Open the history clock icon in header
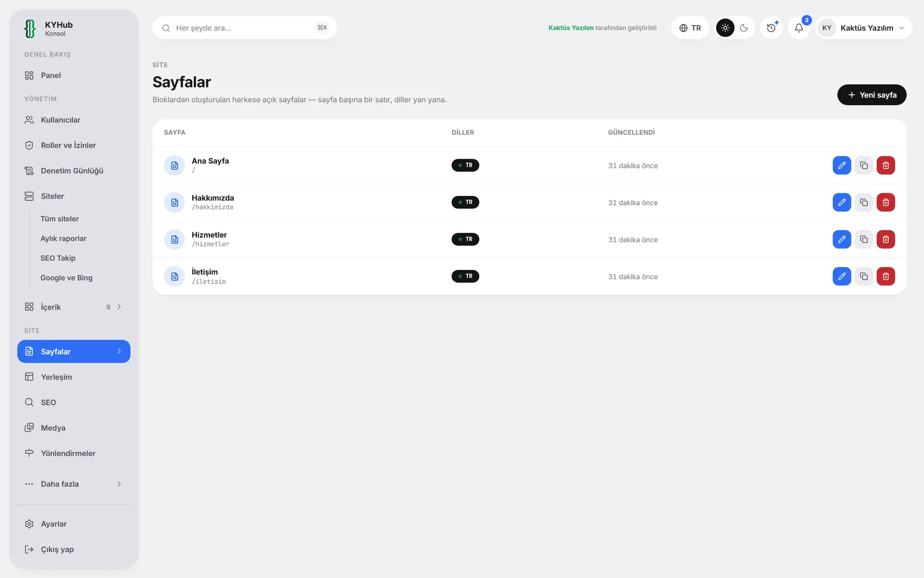 tap(771, 28)
